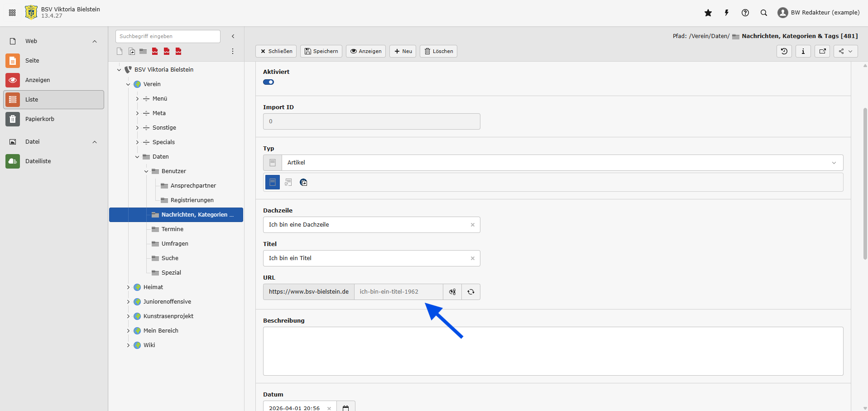
Task: Click into the Beschreibung text area
Action: (x=552, y=351)
